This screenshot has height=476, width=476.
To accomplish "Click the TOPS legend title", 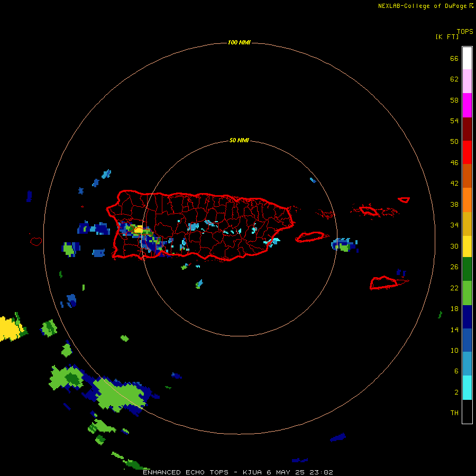I will 465,31.
